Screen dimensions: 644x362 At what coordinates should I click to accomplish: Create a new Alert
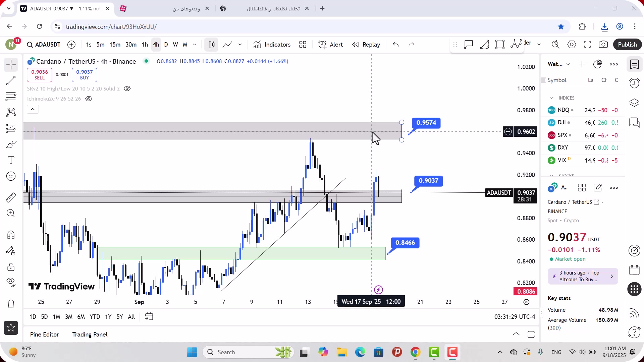(x=331, y=45)
